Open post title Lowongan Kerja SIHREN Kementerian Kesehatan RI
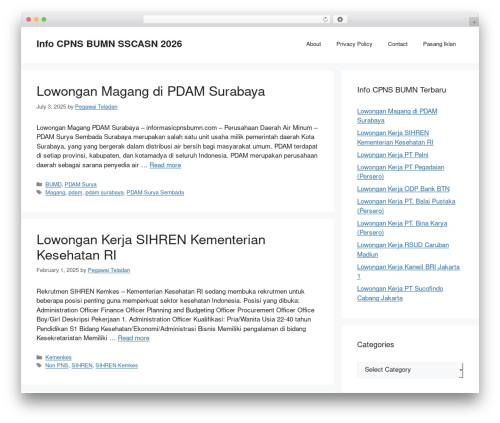Screen dimensions: 500x423 point(151,247)
